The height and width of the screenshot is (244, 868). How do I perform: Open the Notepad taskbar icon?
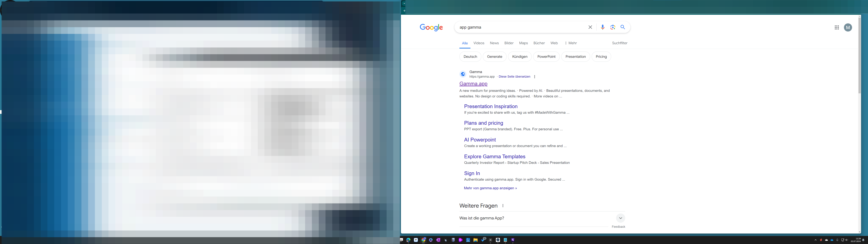[x=505, y=240]
